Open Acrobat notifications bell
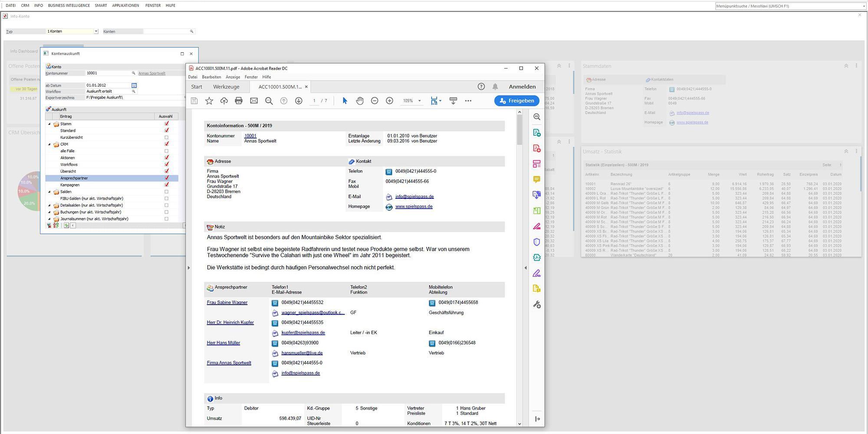The width and height of the screenshot is (868, 434). 495,86
